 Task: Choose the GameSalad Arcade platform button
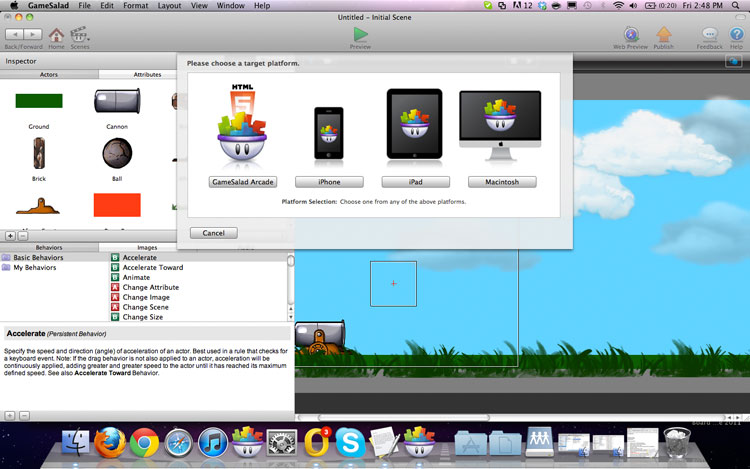pos(243,182)
